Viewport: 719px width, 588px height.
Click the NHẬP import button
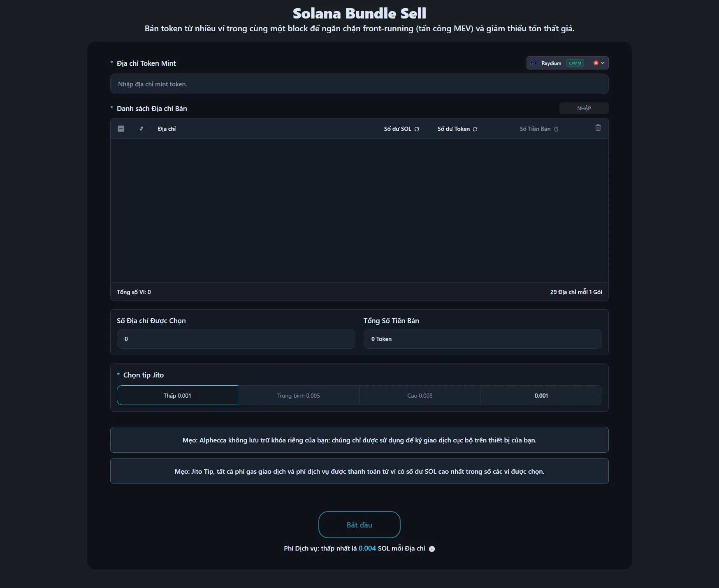[x=584, y=108]
